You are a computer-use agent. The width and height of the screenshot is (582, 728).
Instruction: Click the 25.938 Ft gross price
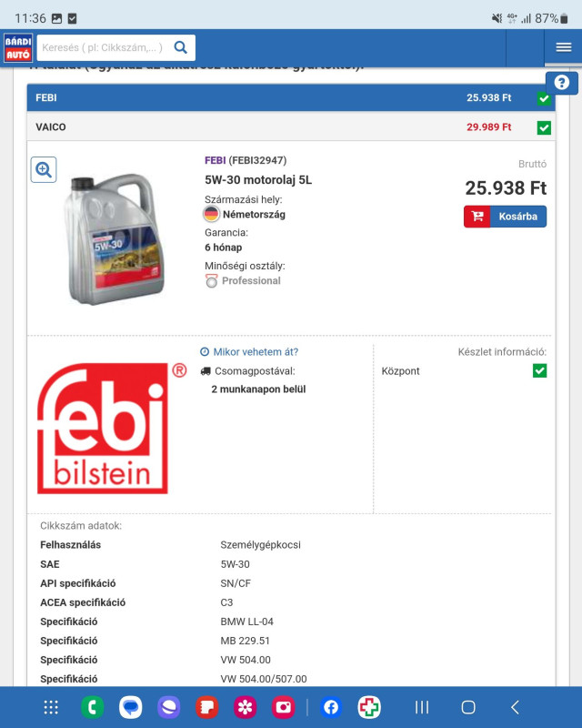506,188
